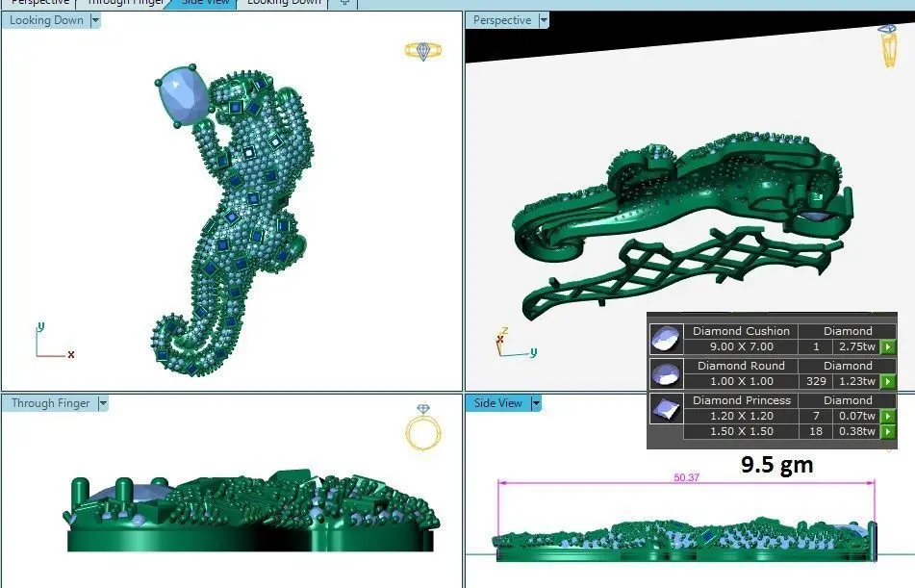Viewport: 915px width, 588px height.
Task: Select the 'Diamond Cushion' label in gem report
Action: pyautogui.click(x=741, y=331)
